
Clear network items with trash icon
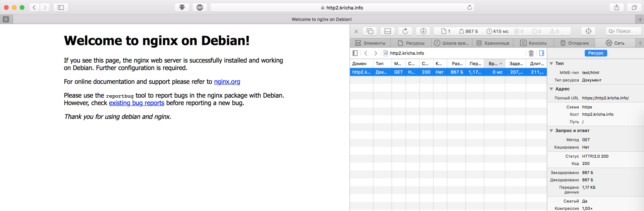tap(531, 53)
